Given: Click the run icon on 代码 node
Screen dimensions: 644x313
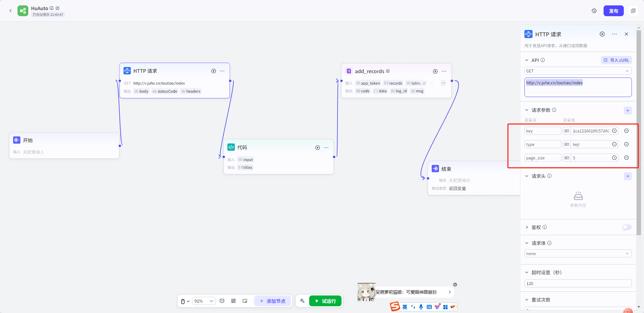Looking at the screenshot, I should click(317, 148).
